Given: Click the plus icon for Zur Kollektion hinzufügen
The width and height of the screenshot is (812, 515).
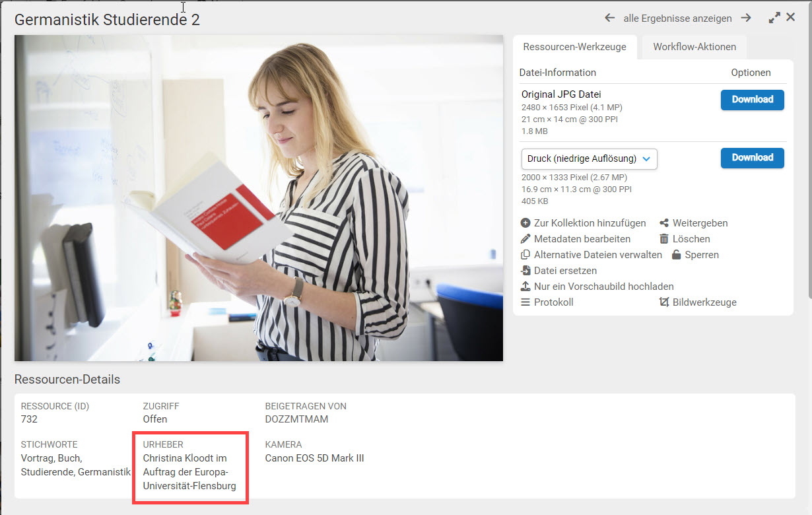Looking at the screenshot, I should pyautogui.click(x=525, y=223).
